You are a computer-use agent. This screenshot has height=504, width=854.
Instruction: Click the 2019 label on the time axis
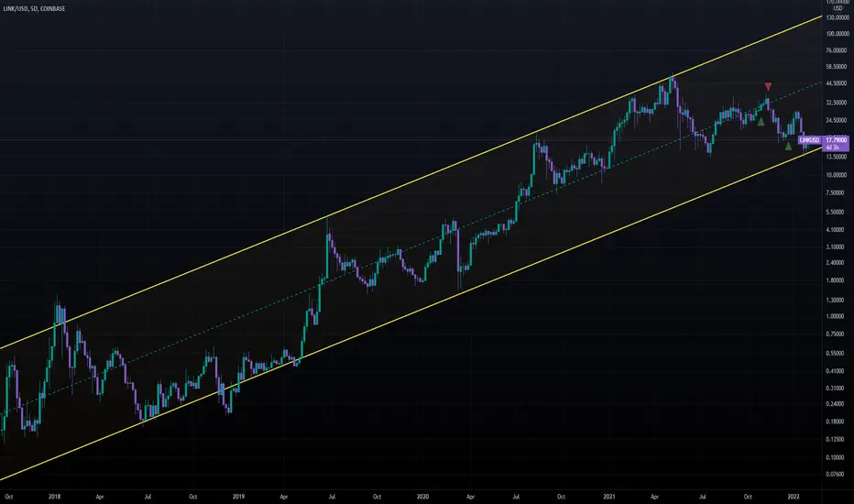(x=238, y=497)
